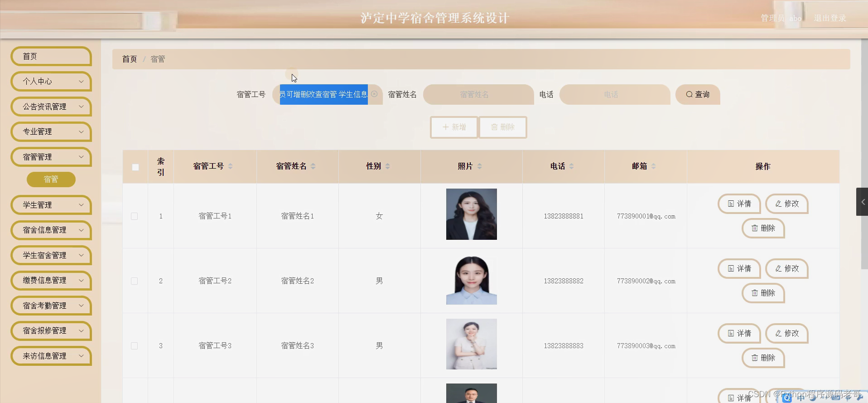This screenshot has height=403, width=868.
Task: Expand 专业管理 sidebar menu
Action: [51, 132]
